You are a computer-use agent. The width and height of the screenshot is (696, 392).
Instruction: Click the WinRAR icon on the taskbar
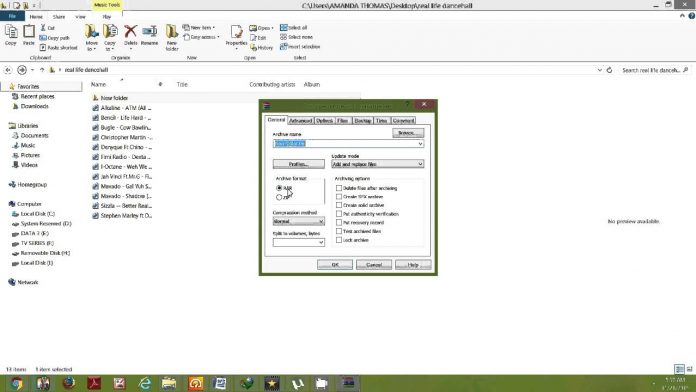[x=348, y=383]
